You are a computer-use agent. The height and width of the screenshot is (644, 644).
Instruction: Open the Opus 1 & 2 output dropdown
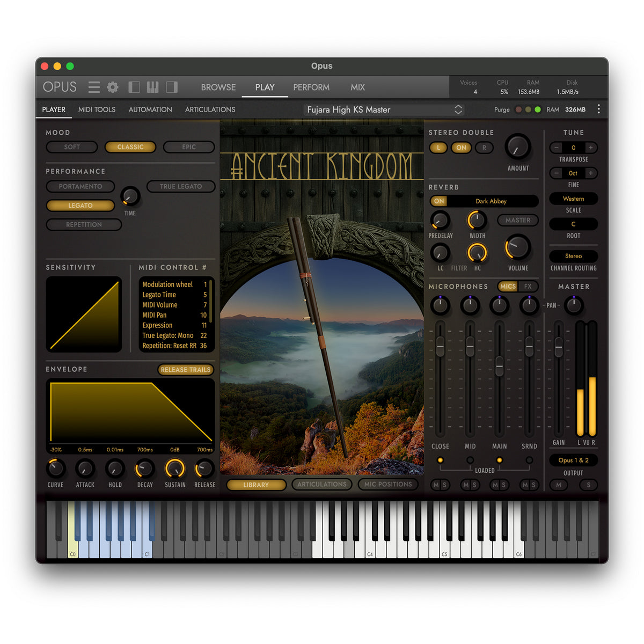(x=573, y=460)
